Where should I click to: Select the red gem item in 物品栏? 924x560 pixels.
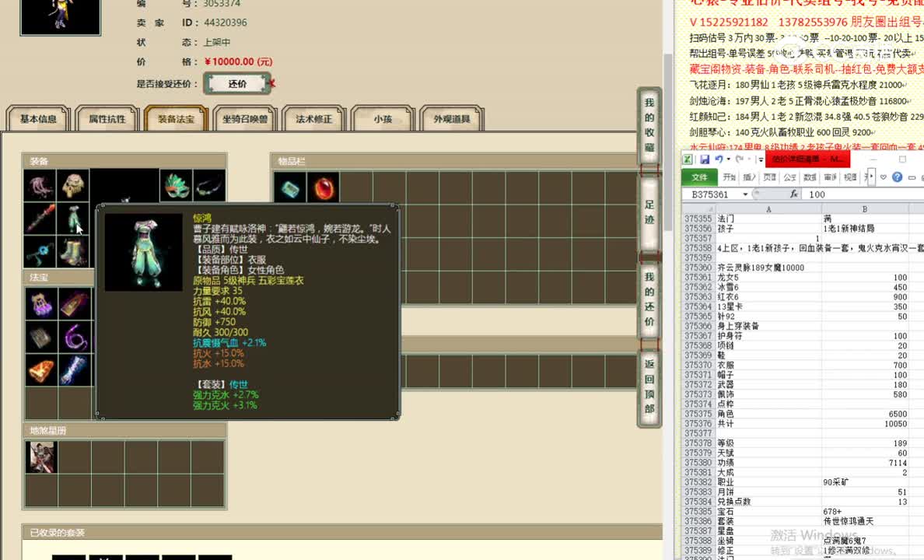pos(324,187)
